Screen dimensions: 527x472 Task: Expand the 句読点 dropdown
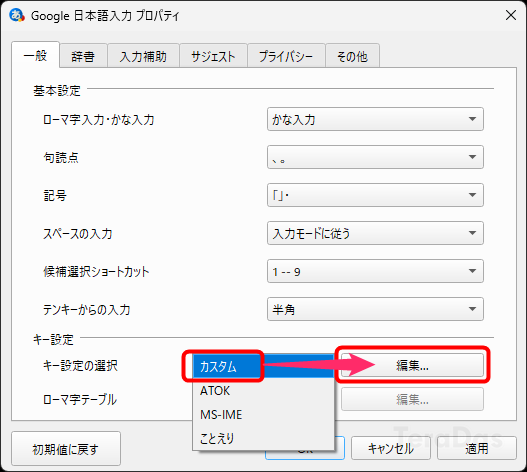(375, 157)
